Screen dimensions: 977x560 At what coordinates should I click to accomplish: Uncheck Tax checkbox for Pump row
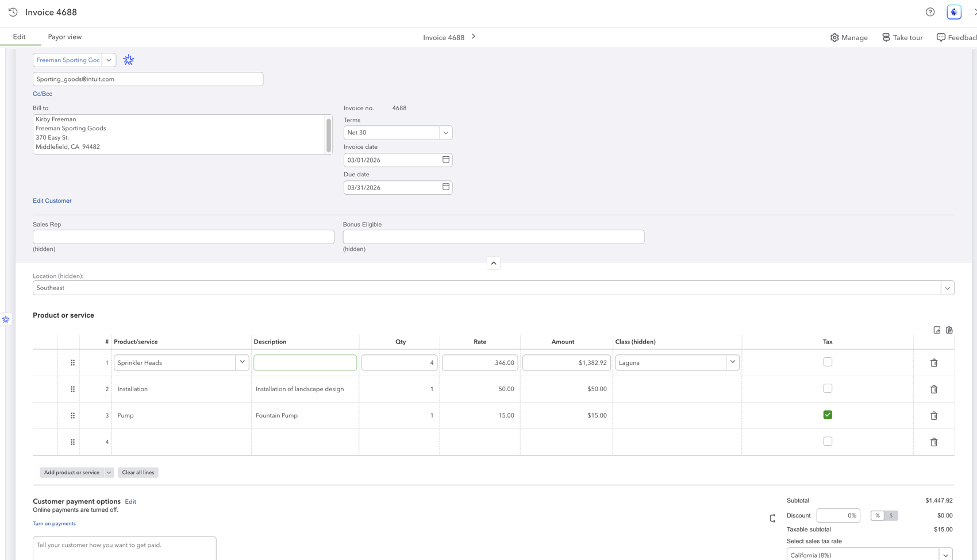828,415
